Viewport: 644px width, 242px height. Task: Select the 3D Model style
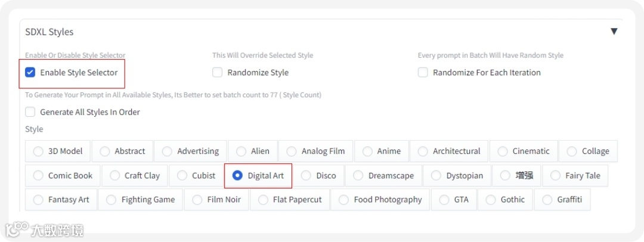(39, 151)
